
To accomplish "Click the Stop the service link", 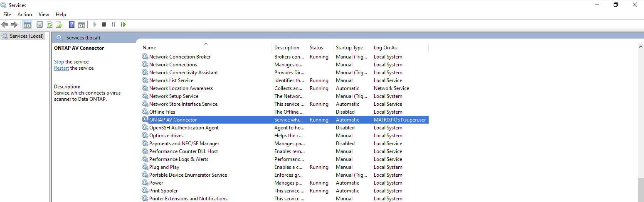I will tap(59, 62).
